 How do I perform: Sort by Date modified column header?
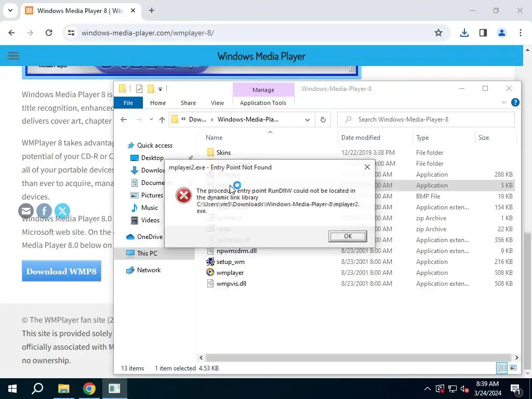pos(361,137)
